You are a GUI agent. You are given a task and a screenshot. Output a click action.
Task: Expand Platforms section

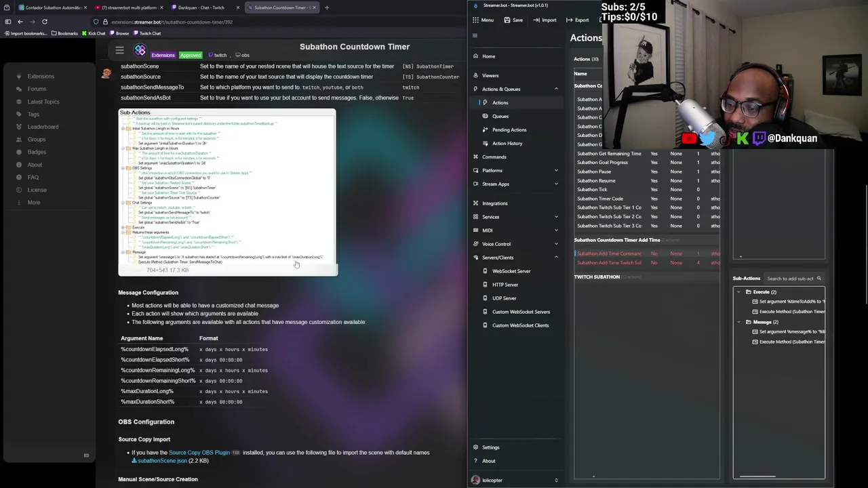pyautogui.click(x=556, y=170)
